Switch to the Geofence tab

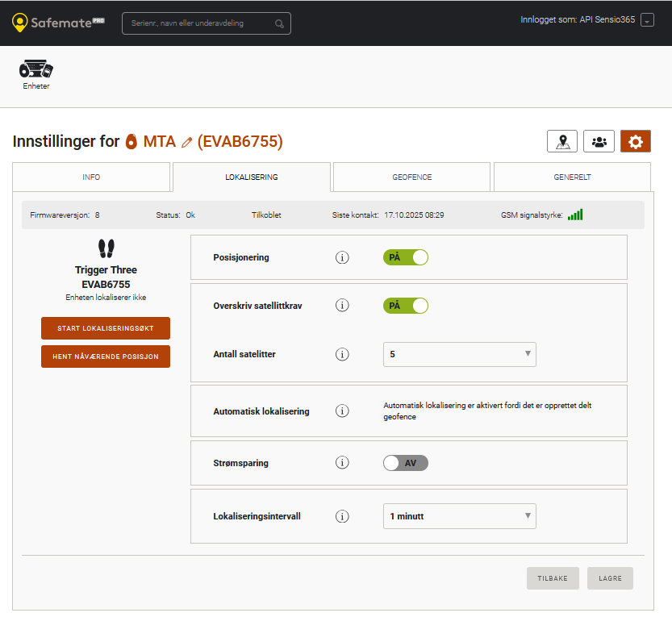pos(411,177)
